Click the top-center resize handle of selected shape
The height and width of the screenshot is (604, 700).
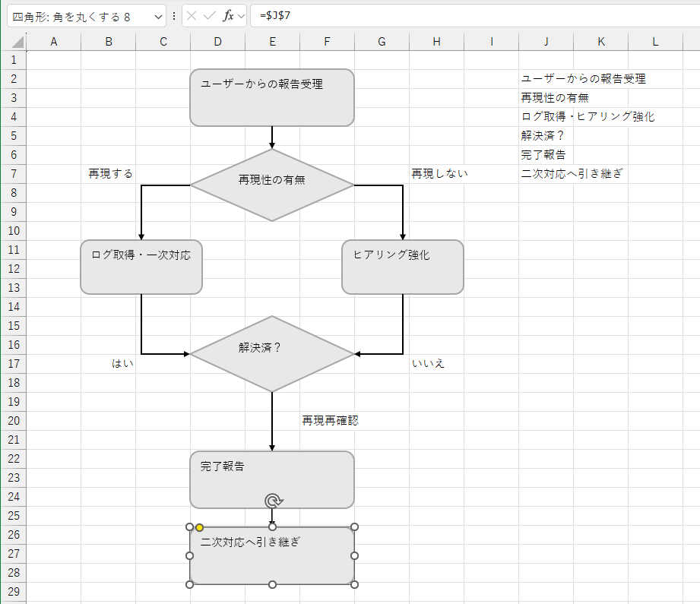pos(271,525)
